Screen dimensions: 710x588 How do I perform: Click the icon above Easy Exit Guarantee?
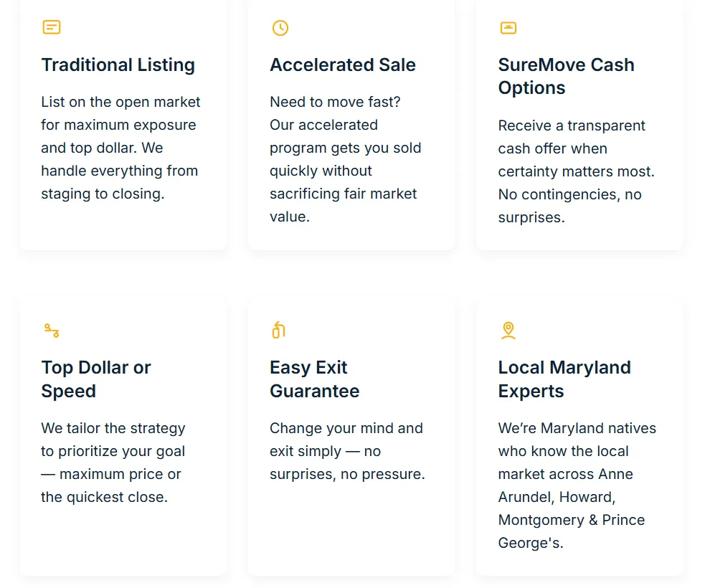pyautogui.click(x=279, y=330)
